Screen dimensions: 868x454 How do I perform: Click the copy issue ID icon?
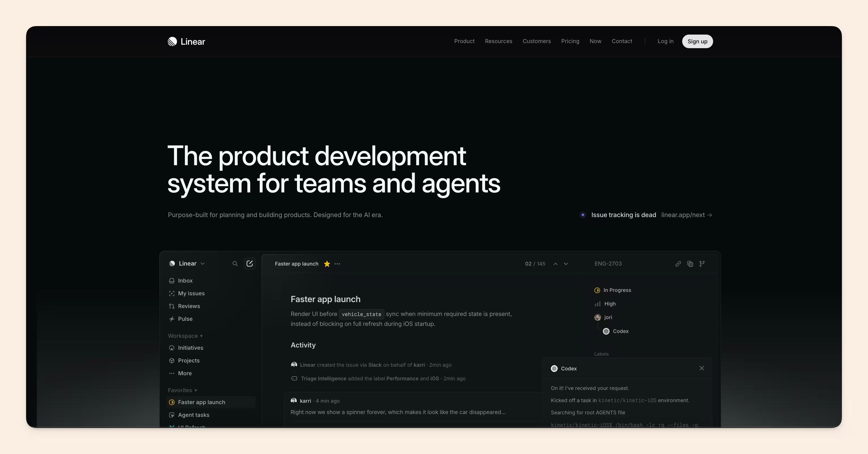(x=690, y=264)
